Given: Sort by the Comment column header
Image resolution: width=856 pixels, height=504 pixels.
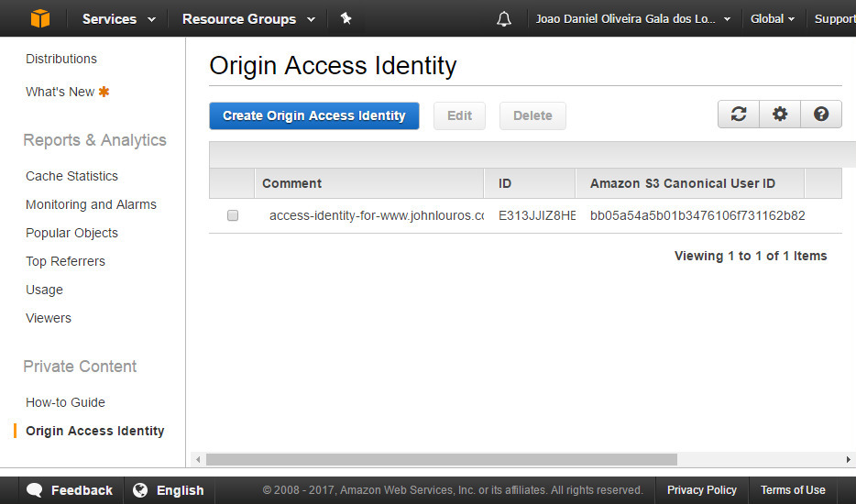Looking at the screenshot, I should [x=369, y=183].
